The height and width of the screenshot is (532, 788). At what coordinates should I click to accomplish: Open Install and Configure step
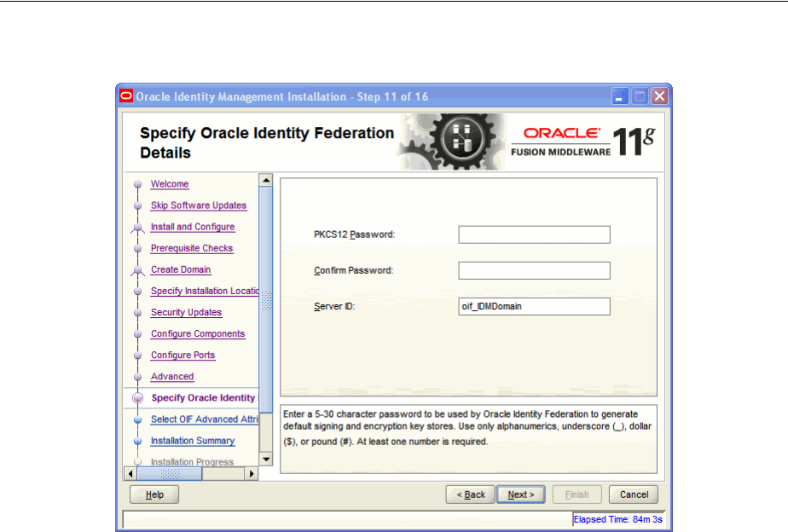[x=193, y=227]
